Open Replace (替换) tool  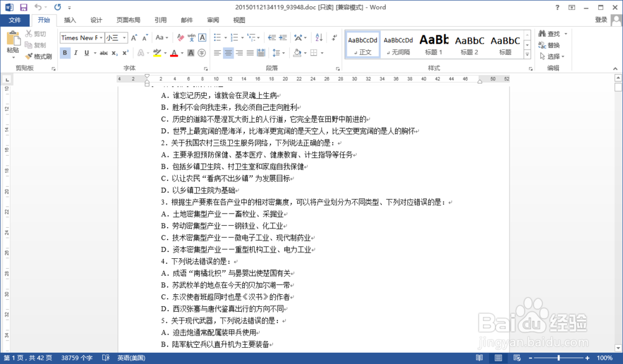tap(549, 45)
